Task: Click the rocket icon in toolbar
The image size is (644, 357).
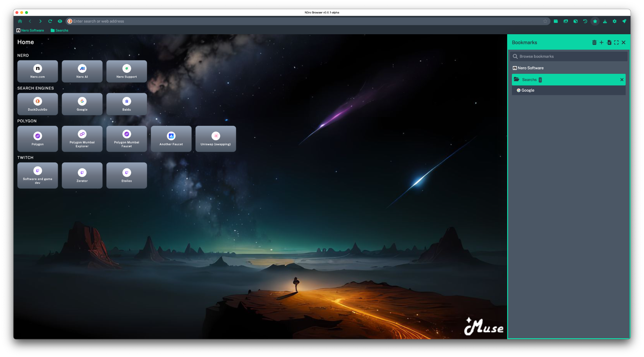Action: click(x=624, y=21)
